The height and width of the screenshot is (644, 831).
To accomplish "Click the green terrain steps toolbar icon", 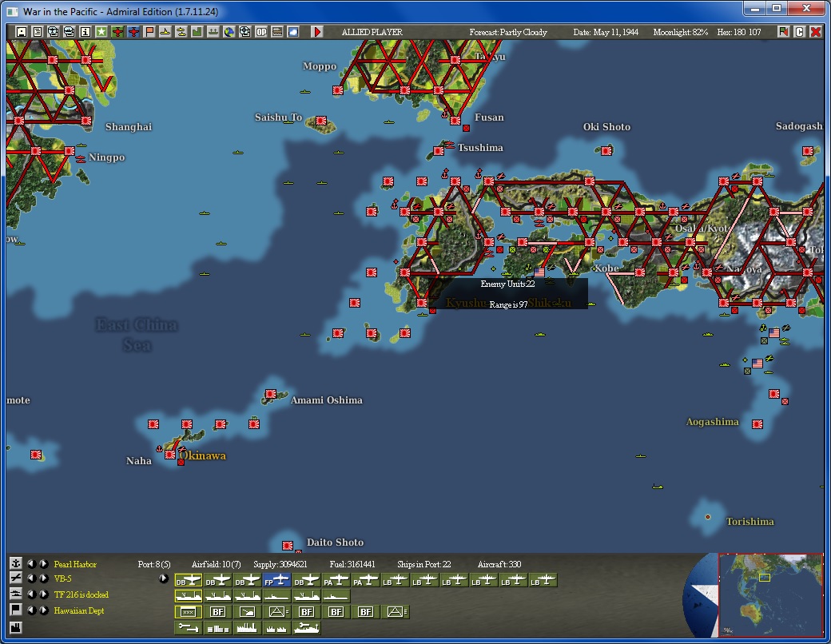I will (x=197, y=32).
